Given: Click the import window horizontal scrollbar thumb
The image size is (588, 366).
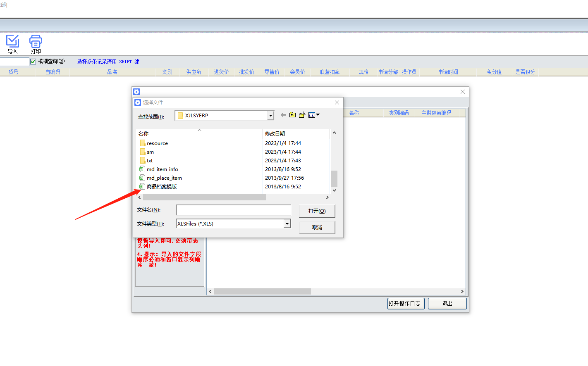Looking at the screenshot, I should click(x=262, y=292).
